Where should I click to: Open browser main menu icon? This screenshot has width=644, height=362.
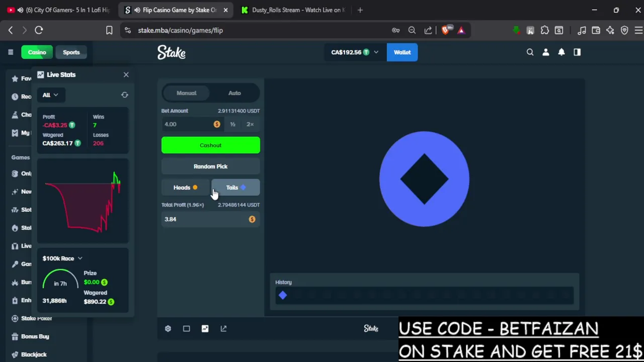coord(638,30)
